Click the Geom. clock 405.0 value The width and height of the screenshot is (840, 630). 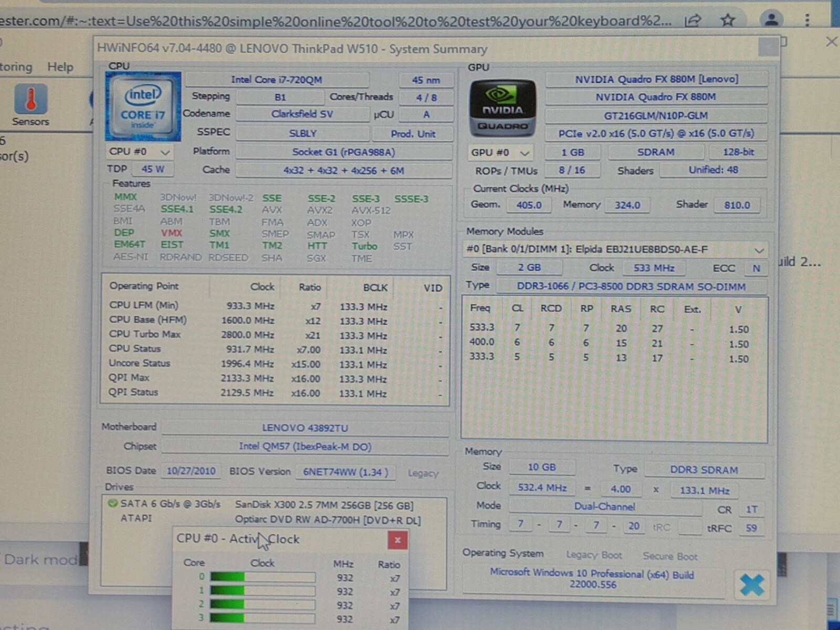point(529,205)
